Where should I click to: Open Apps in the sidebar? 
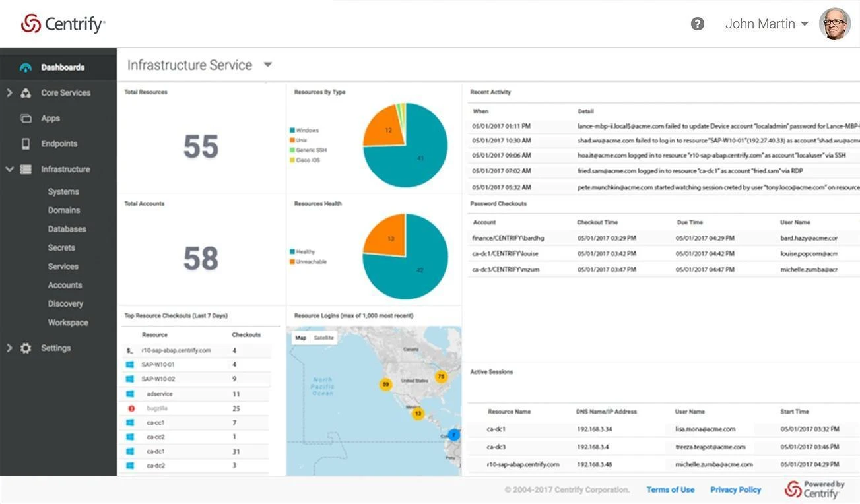51,119
